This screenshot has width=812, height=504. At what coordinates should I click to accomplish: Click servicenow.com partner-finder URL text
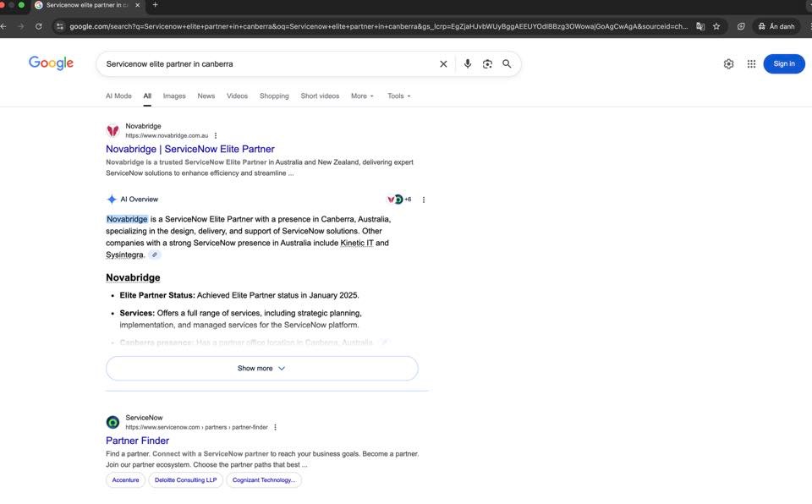(197, 427)
